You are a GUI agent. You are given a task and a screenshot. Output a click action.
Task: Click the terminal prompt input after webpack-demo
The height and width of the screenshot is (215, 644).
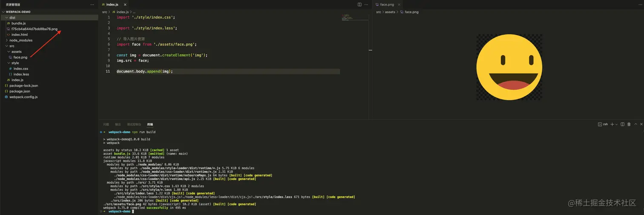click(133, 211)
